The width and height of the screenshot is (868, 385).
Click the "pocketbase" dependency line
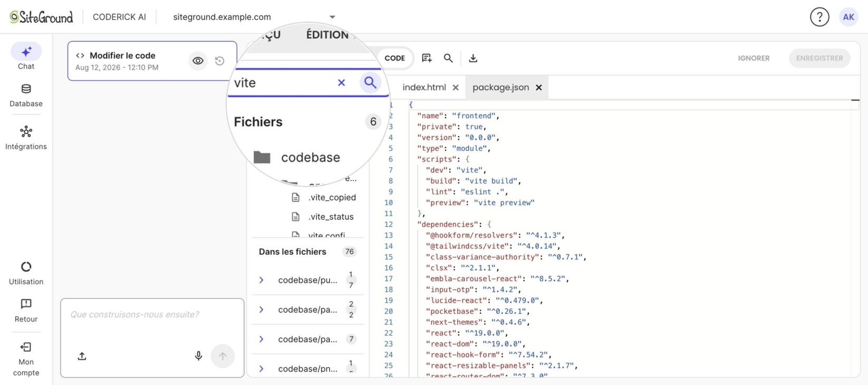click(477, 311)
